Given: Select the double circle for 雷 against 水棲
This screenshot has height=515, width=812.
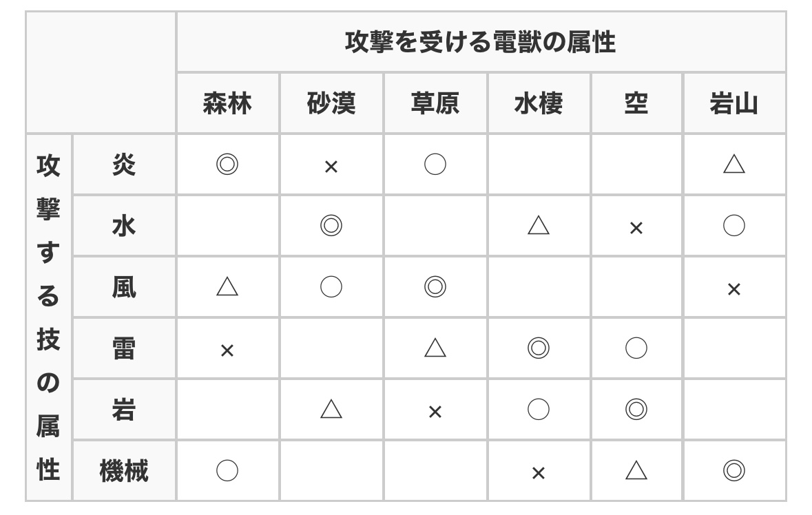Looking at the screenshot, I should [x=539, y=348].
